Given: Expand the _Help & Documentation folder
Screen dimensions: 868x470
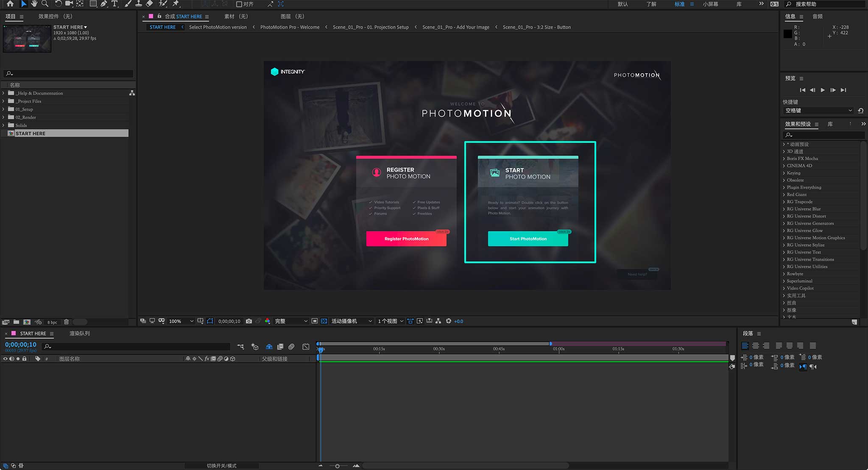Looking at the screenshot, I should [3, 93].
